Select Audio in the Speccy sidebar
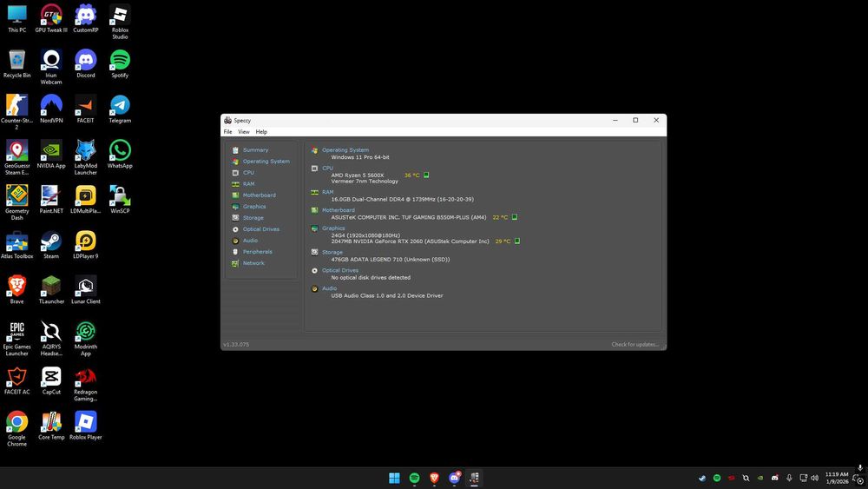This screenshot has width=868, height=489. [x=250, y=241]
